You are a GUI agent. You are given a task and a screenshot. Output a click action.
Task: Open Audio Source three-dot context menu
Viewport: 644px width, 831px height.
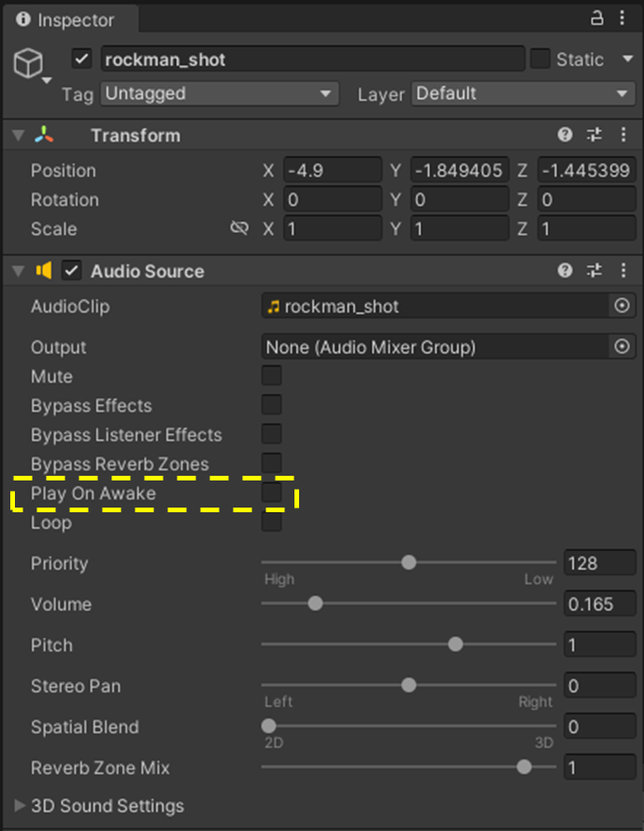click(x=623, y=271)
